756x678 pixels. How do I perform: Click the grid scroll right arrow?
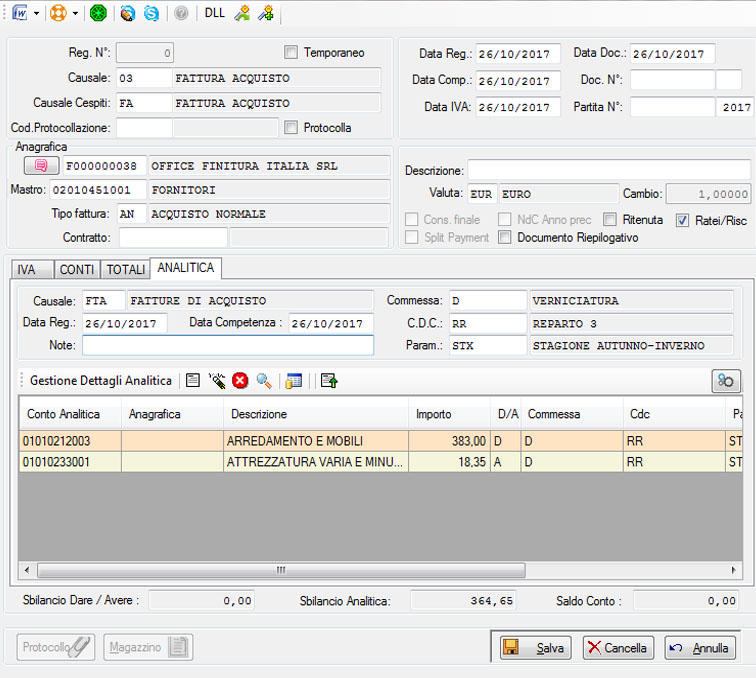click(733, 570)
